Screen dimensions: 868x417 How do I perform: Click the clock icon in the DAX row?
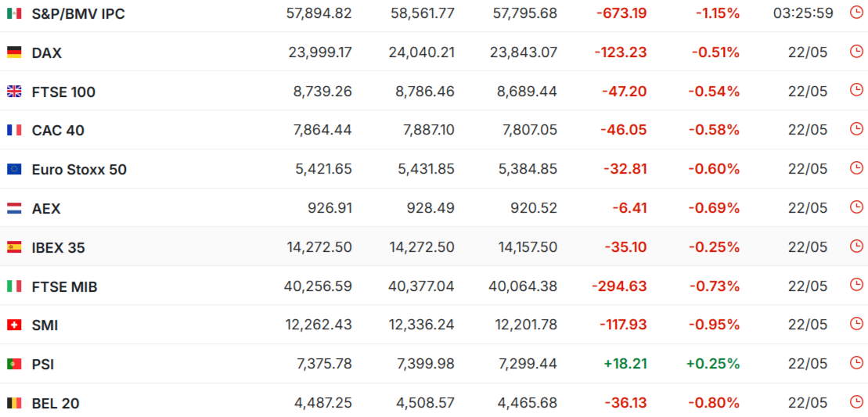pos(855,52)
